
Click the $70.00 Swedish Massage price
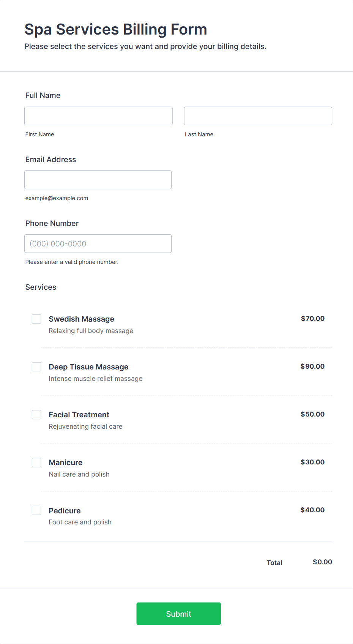312,319
